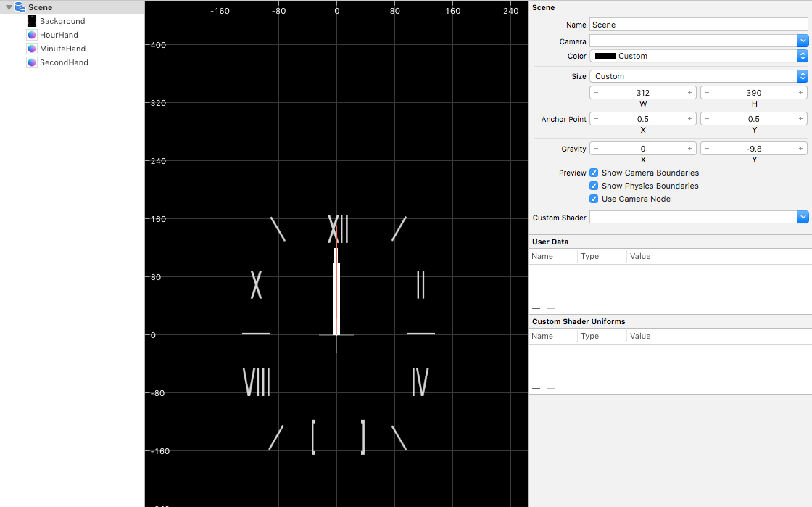Screen dimensions: 812x507
Task: Increase Gravity X value
Action: click(689, 149)
